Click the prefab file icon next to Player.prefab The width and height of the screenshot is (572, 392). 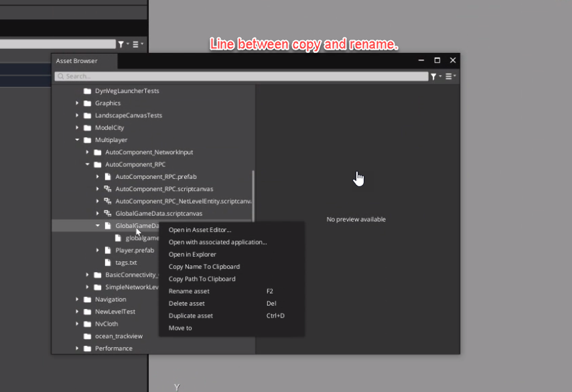(108, 250)
